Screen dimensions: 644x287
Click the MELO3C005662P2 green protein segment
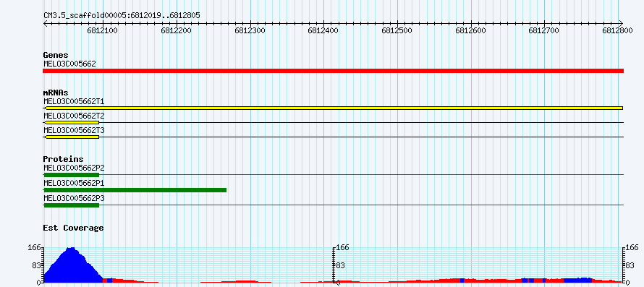pos(72,175)
